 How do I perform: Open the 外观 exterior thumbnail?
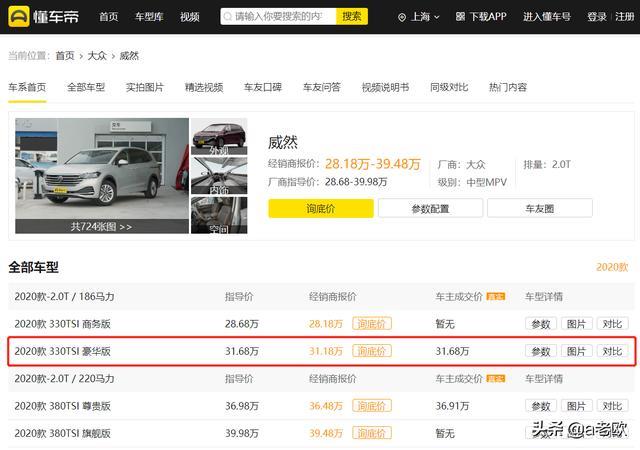pyautogui.click(x=219, y=136)
